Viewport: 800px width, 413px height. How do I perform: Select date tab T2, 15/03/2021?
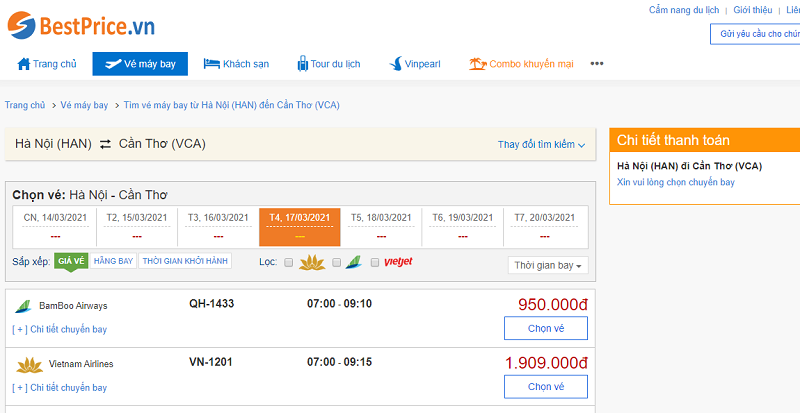click(x=137, y=227)
